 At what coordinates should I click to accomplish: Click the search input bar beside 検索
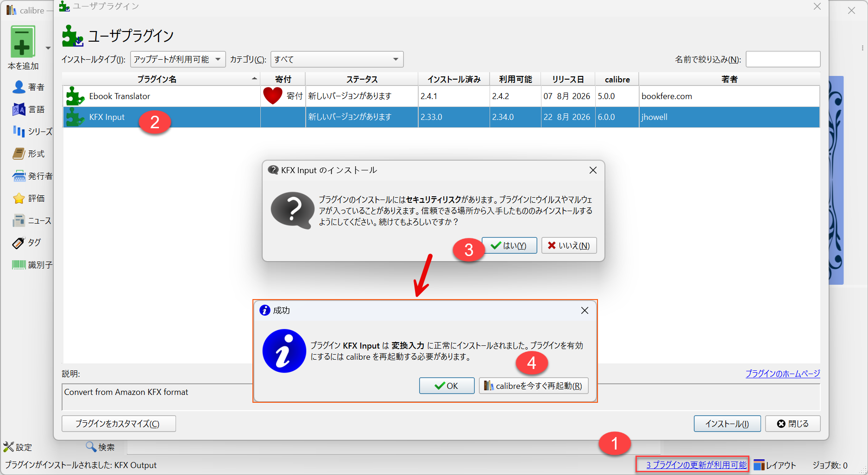tap(394, 447)
